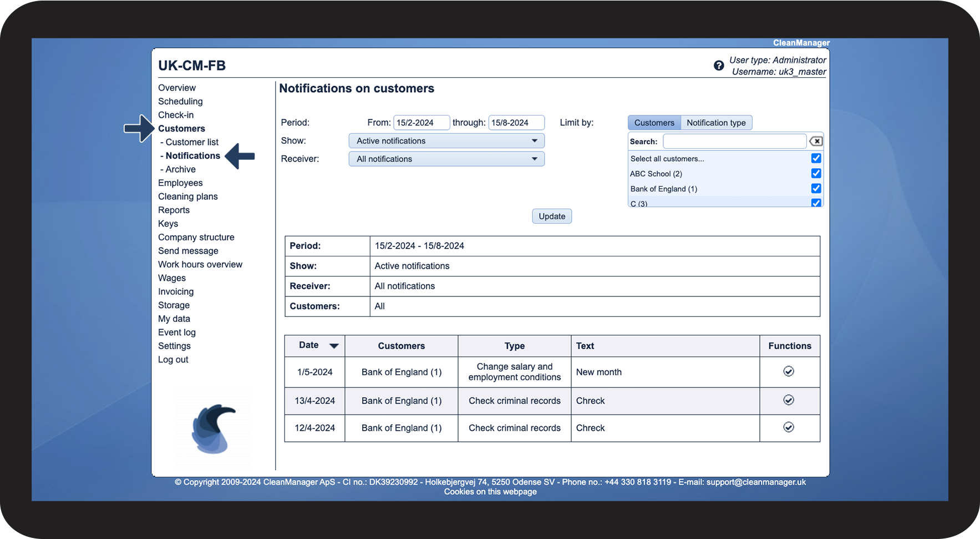Image resolution: width=980 pixels, height=539 pixels.
Task: Open the Receiver All notifications dropdown
Action: click(446, 159)
